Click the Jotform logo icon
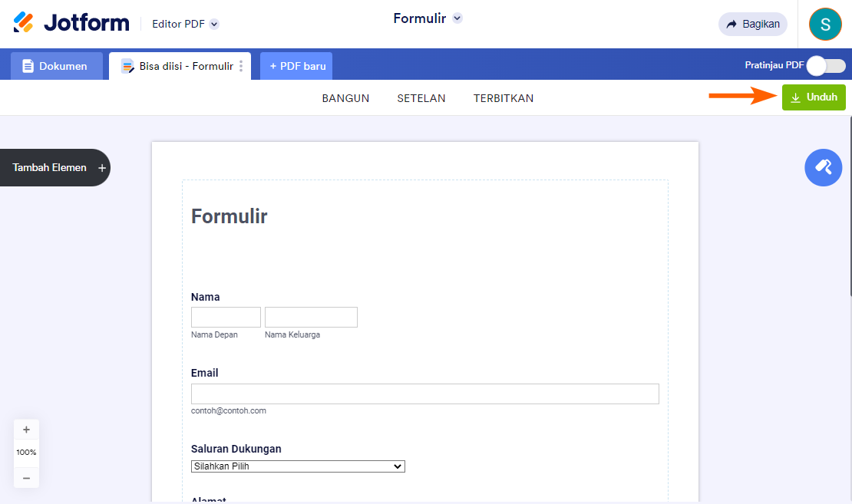852x504 pixels. [x=24, y=22]
